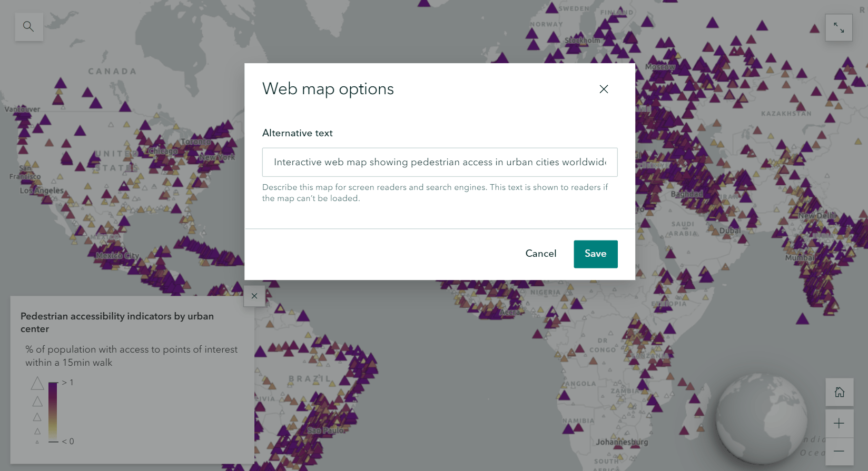
Task: Click the legend title about pedestrian accessibility
Action: (x=117, y=322)
